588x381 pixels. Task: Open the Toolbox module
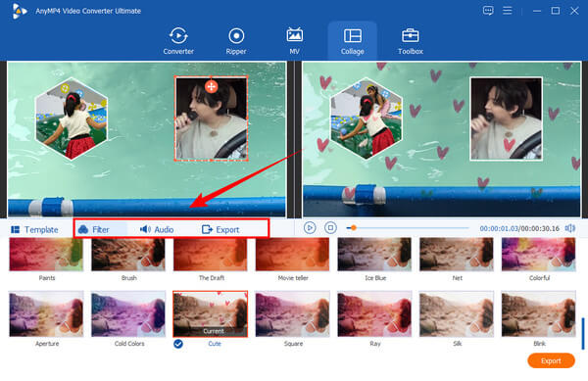[411, 41]
